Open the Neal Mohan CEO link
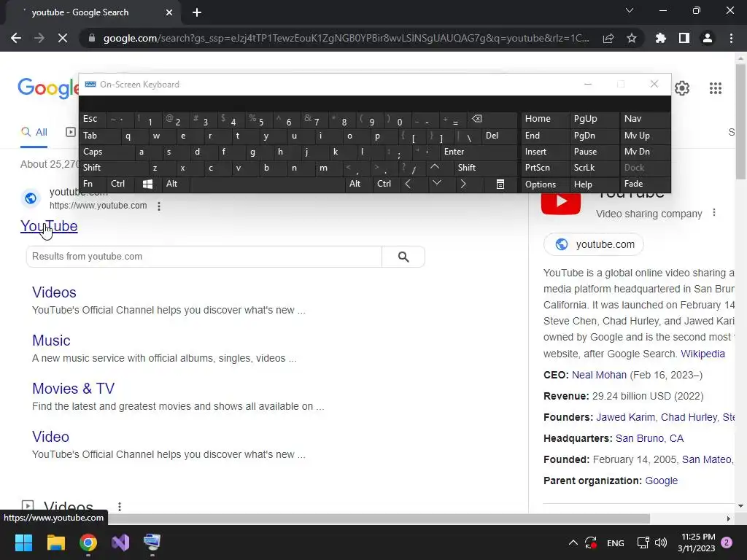Screen dimensions: 747x560 tap(600, 375)
